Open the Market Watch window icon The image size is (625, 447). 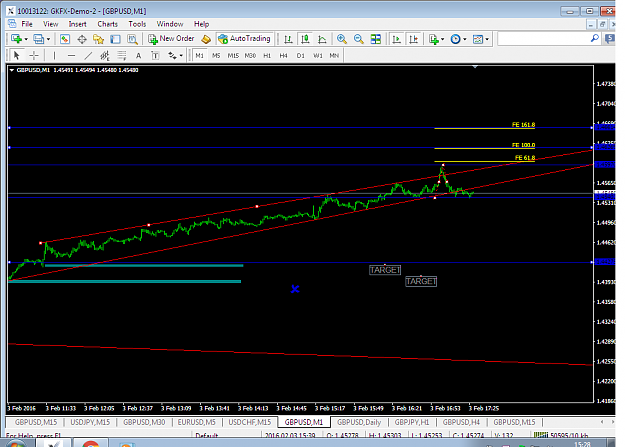click(x=65, y=39)
